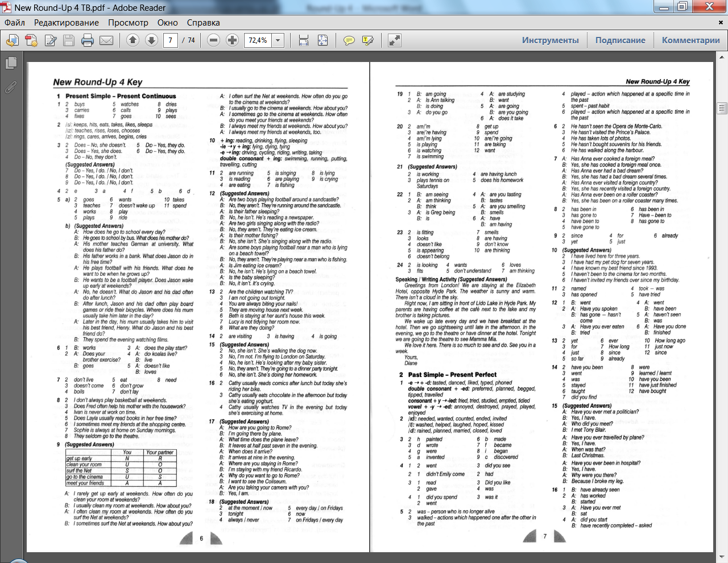This screenshot has width=728, height=563.
Task: Click the 'get up early' table row
Action: pyautogui.click(x=121, y=458)
